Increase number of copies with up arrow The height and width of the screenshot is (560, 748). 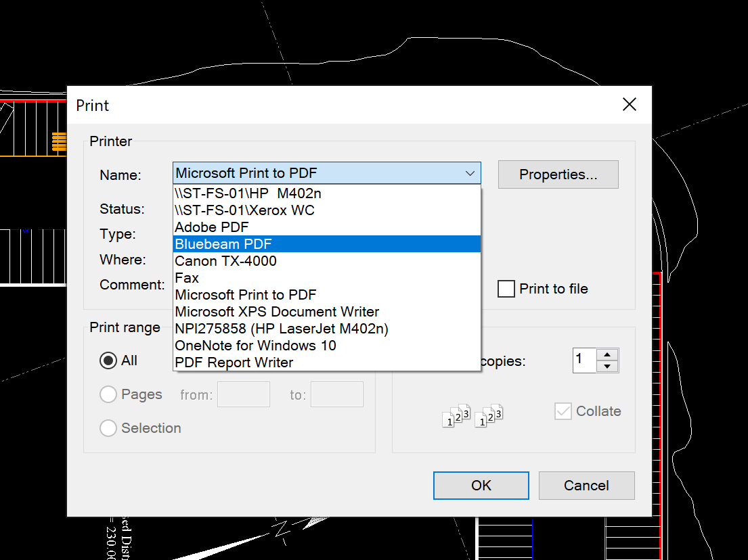pyautogui.click(x=608, y=355)
